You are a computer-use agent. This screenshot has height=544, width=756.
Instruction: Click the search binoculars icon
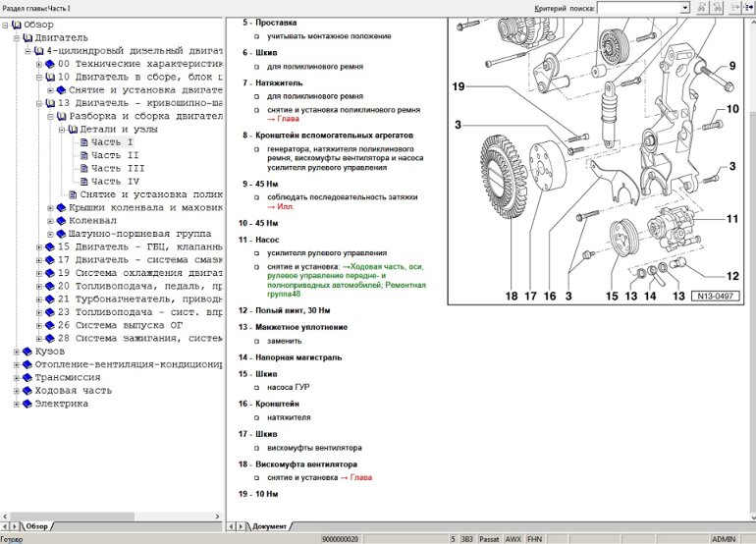pyautogui.click(x=702, y=8)
